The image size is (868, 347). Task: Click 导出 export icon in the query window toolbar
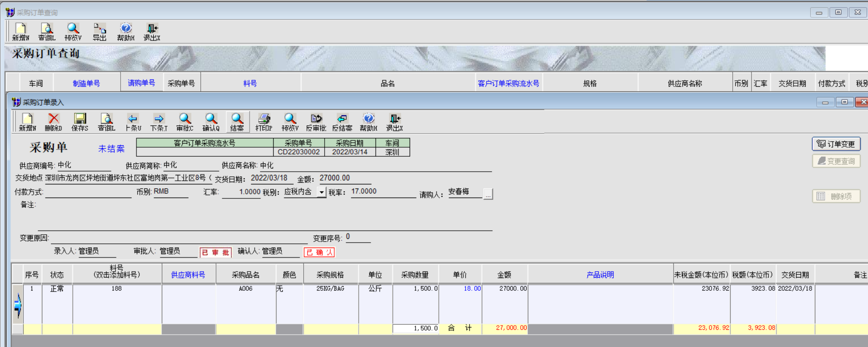[x=100, y=32]
